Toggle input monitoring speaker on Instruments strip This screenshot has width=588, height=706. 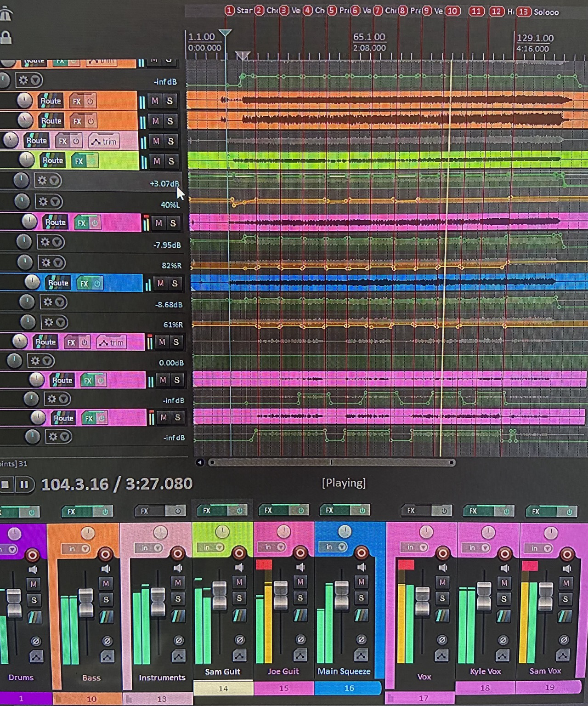(178, 569)
